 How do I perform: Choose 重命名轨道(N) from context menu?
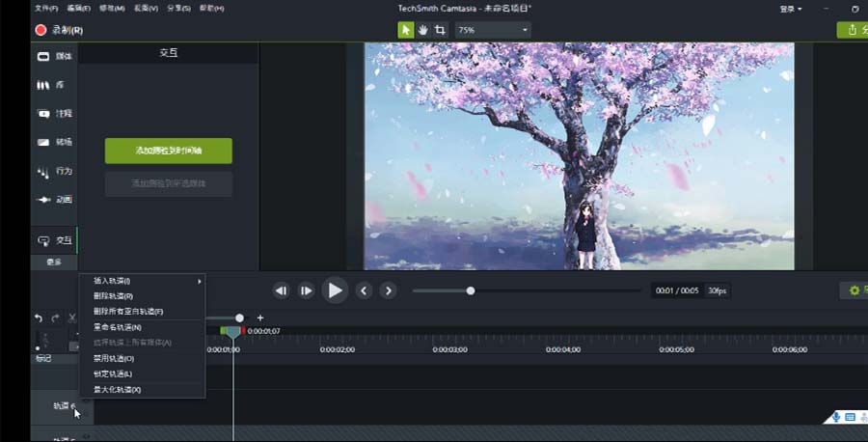(143, 327)
